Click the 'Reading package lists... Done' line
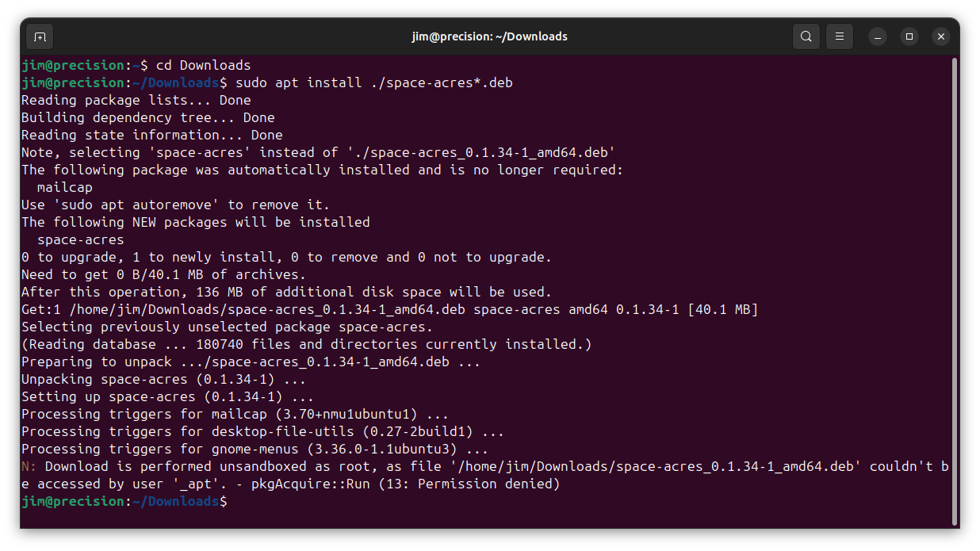980x551 pixels. pyautogui.click(x=136, y=100)
